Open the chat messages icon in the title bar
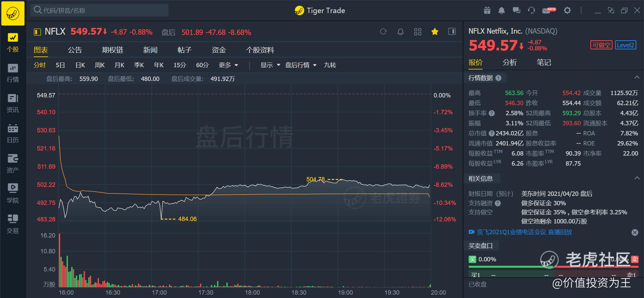The width and height of the screenshot is (644, 298). (x=516, y=10)
